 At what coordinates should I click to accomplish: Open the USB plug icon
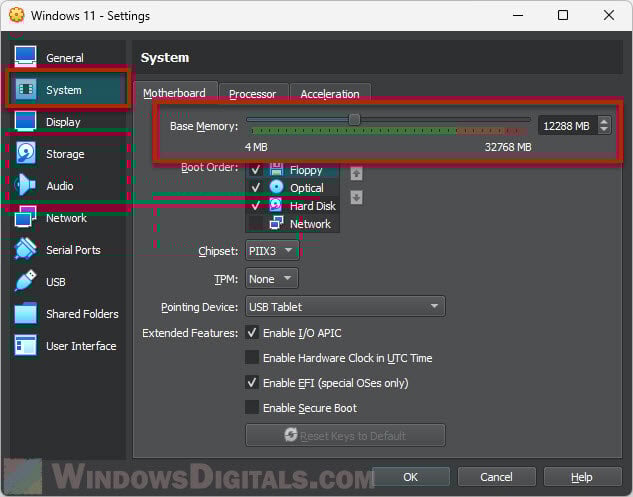click(25, 281)
